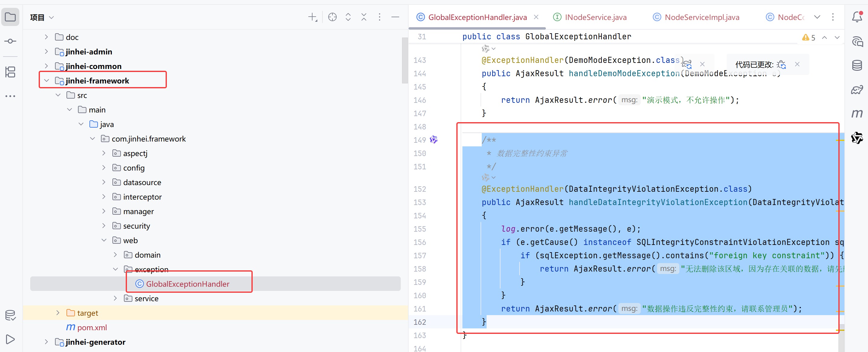
Task: Open the Maven tool window icon
Action: coord(857,113)
